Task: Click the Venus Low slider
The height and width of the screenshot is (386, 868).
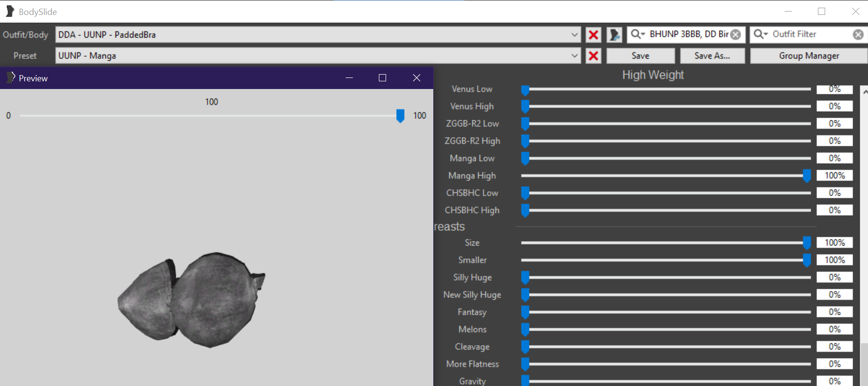Action: click(666, 89)
